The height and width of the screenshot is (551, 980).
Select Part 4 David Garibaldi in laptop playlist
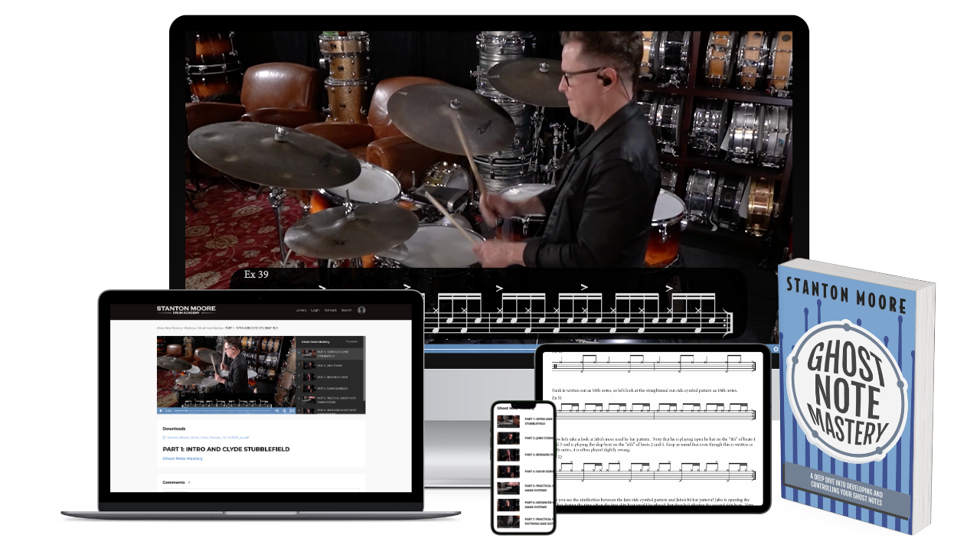click(330, 388)
